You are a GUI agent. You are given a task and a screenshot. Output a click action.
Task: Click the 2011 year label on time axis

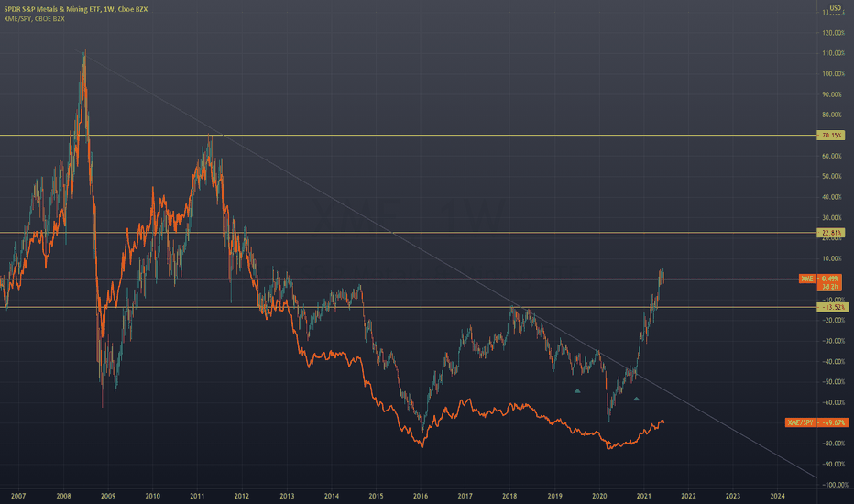(197, 496)
